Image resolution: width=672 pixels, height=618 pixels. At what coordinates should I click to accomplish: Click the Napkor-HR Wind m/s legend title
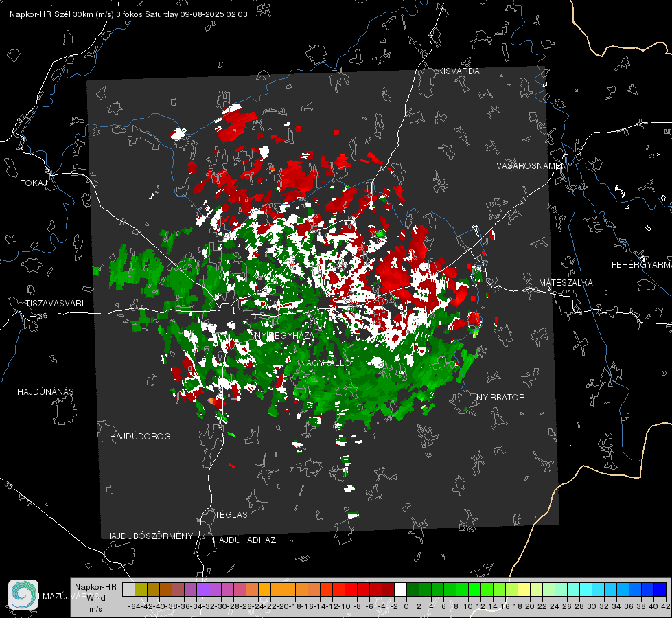point(95,597)
